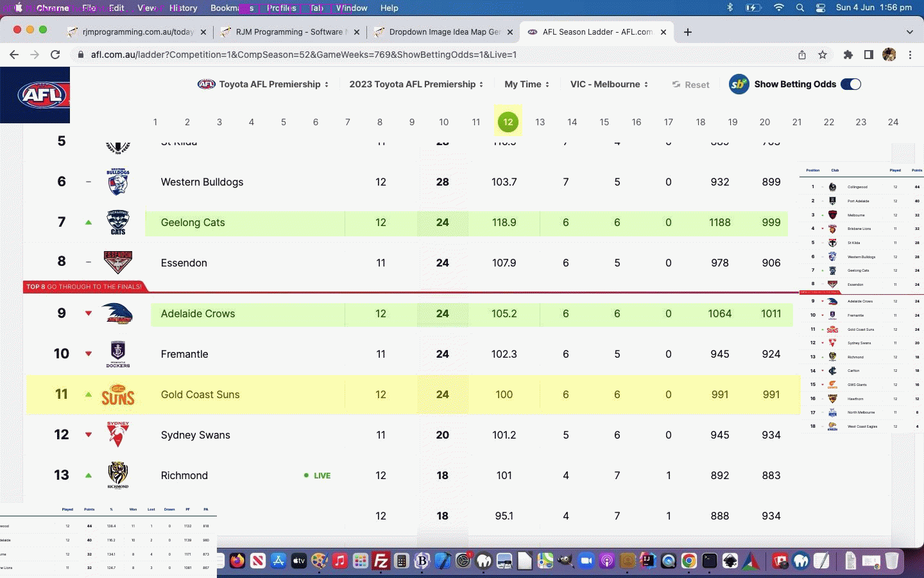The image size is (924, 578).
Task: Expand the VIC - Melbourne location dropdown
Action: [610, 84]
